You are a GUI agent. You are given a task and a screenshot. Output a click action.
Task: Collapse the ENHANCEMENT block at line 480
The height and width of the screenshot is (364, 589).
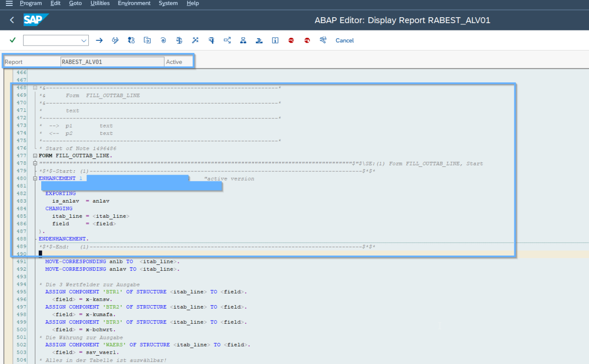point(35,179)
